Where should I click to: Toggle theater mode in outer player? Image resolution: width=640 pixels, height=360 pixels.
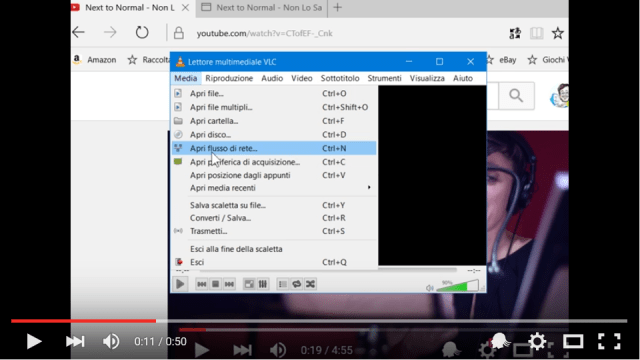tap(573, 341)
